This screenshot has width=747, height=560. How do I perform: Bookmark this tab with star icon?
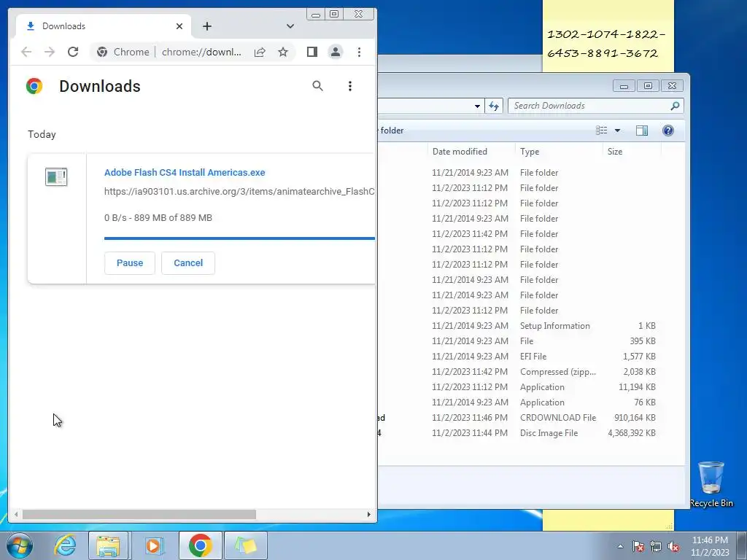click(283, 52)
